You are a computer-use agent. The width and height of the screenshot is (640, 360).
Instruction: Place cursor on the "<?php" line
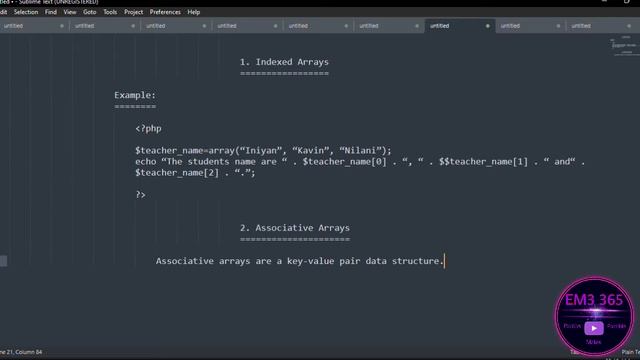point(148,129)
